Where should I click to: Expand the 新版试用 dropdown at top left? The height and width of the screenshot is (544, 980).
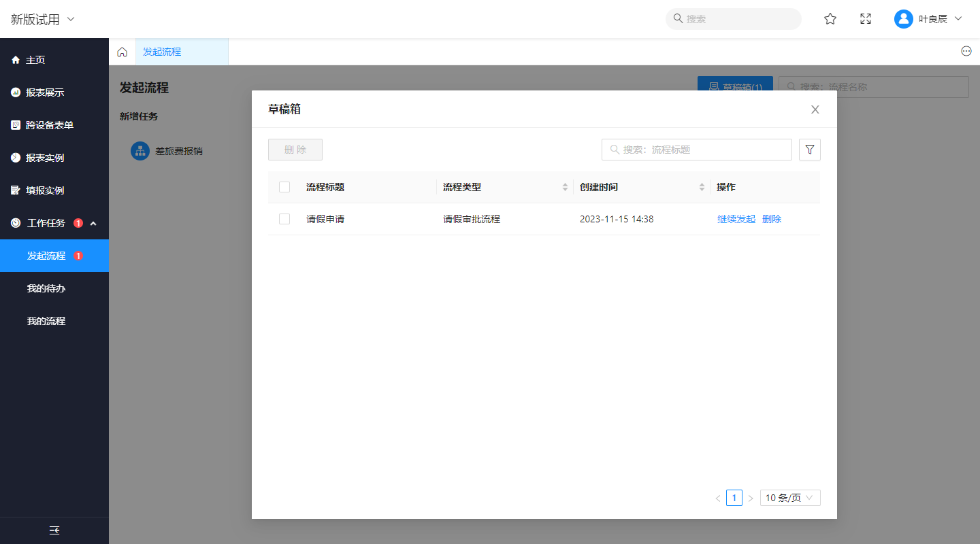coord(42,19)
